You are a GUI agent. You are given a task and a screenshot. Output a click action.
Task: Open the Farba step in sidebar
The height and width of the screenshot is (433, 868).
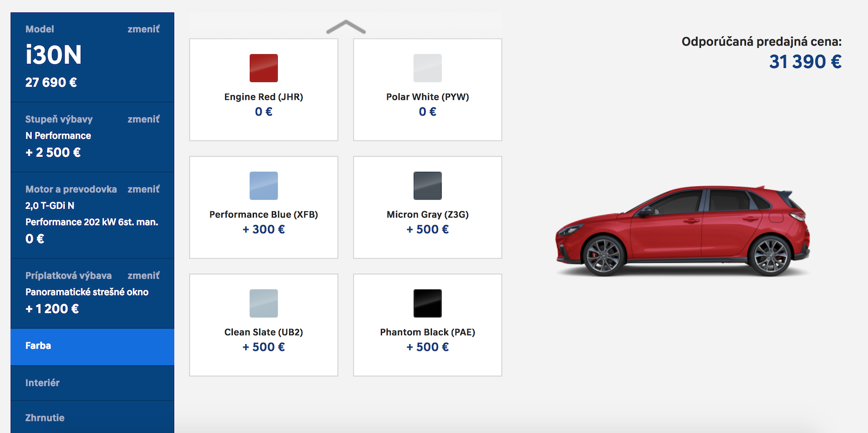[x=92, y=346]
